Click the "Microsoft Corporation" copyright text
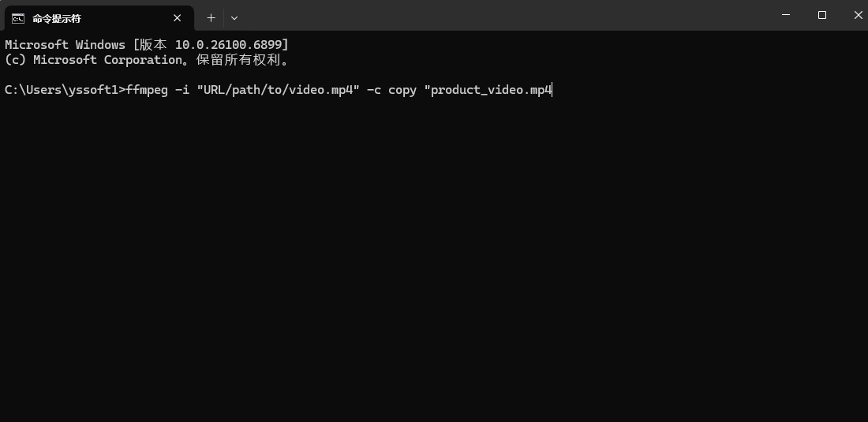Screen dimensions: 868x422 point(107,60)
